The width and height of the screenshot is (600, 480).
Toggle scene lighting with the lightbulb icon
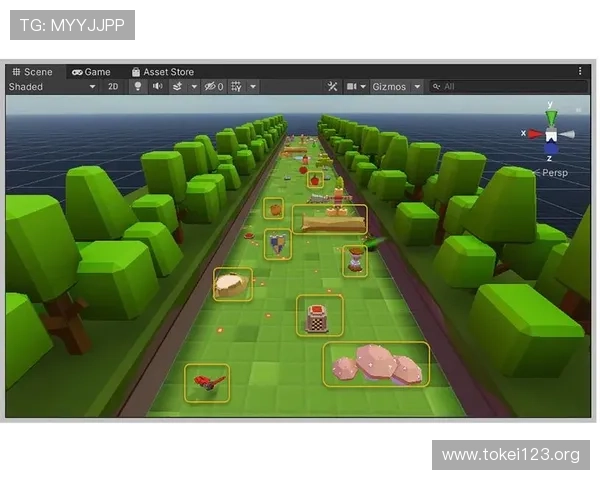(x=138, y=87)
